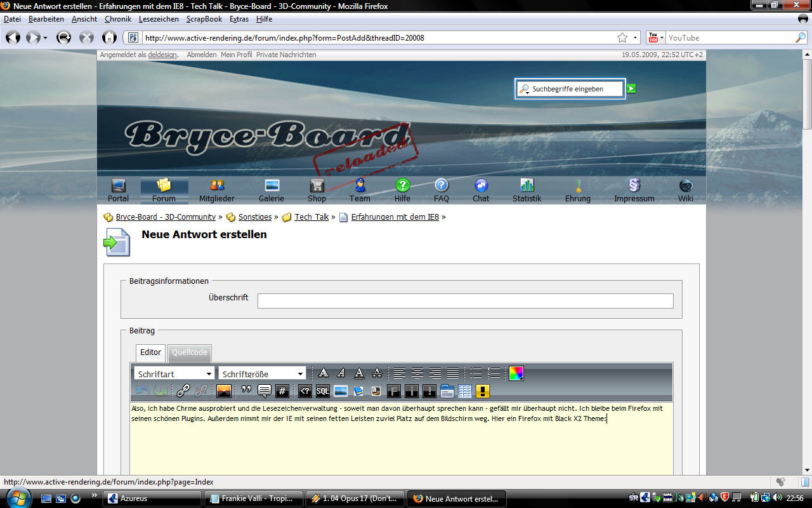Open the Statistik navigation item

[527, 190]
